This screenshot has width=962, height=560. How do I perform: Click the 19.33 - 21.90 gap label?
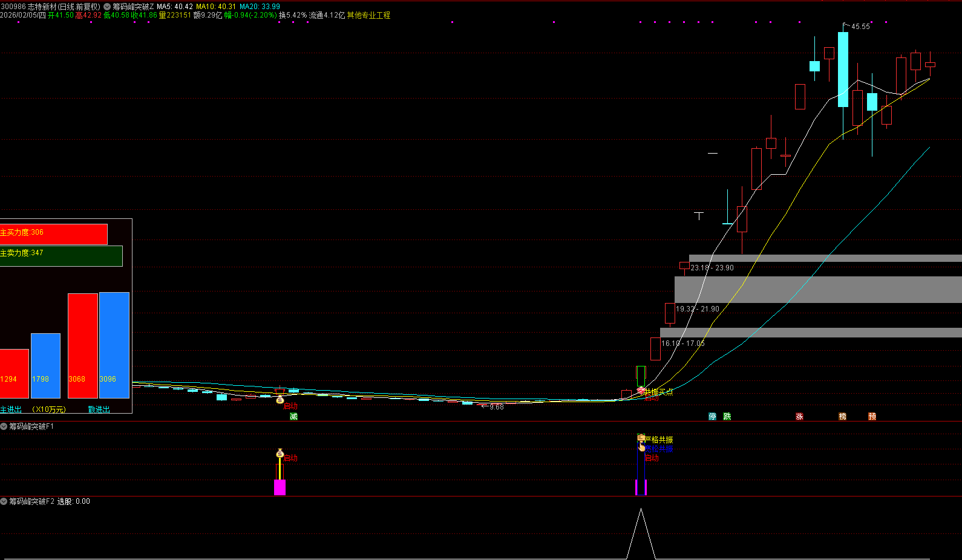tap(698, 309)
